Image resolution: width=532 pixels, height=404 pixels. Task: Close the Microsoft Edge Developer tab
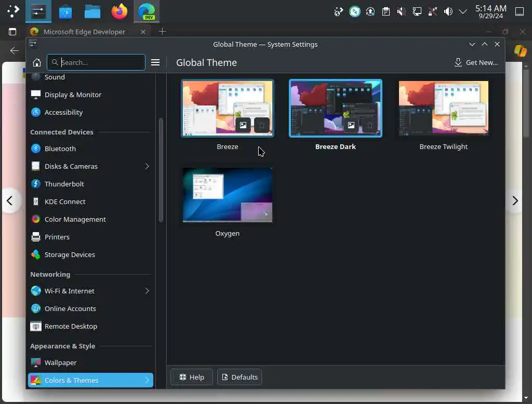[x=143, y=32]
